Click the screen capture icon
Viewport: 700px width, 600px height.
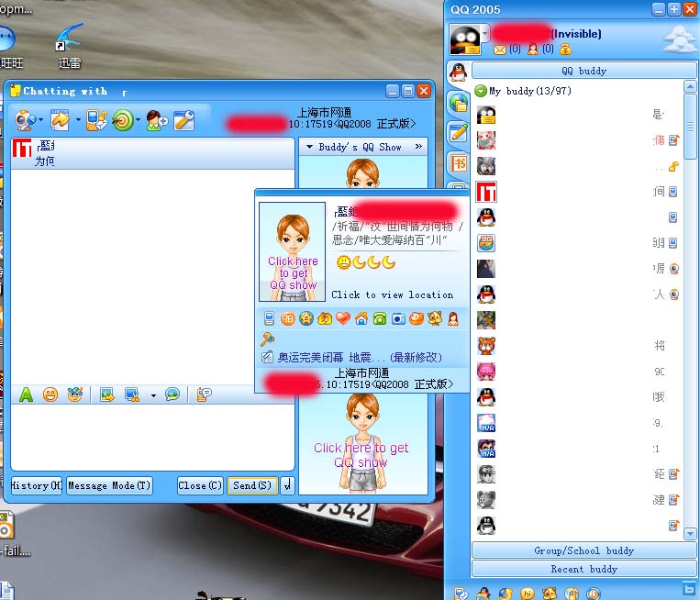click(x=132, y=394)
